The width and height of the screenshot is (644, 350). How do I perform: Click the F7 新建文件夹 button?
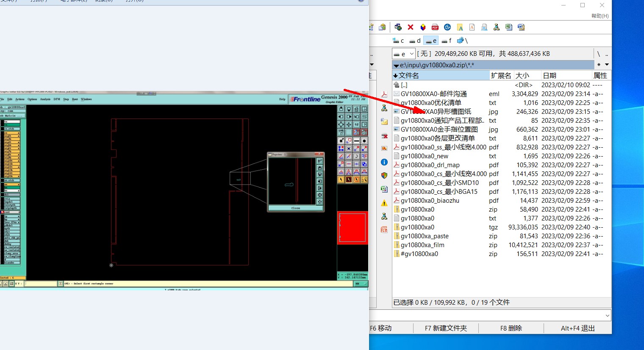tap(446, 328)
